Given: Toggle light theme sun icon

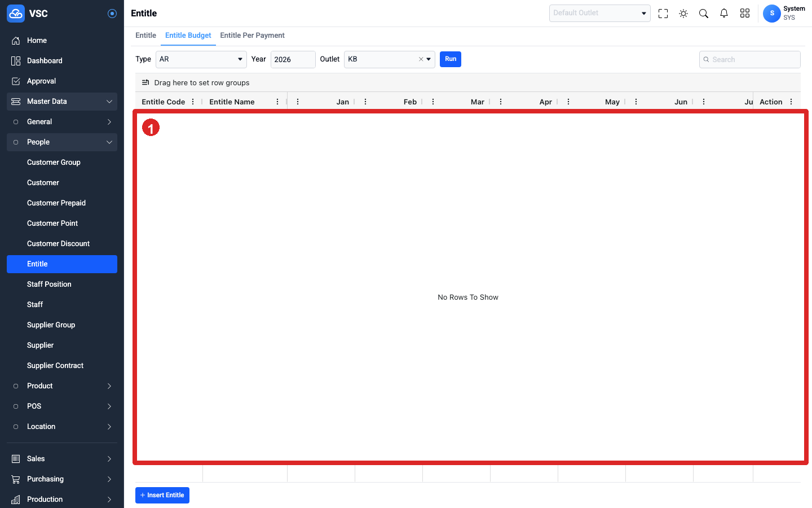Looking at the screenshot, I should [683, 14].
